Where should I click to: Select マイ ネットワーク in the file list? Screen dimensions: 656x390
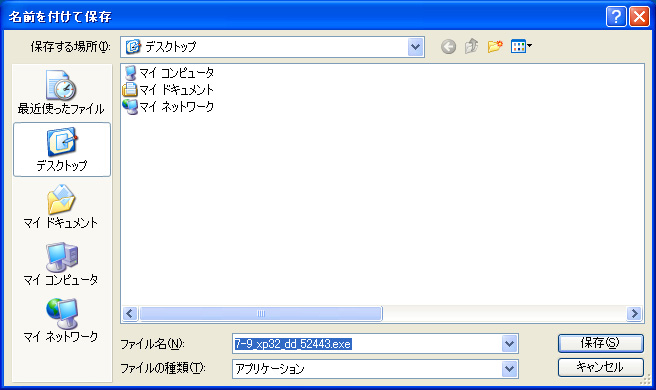click(x=168, y=106)
